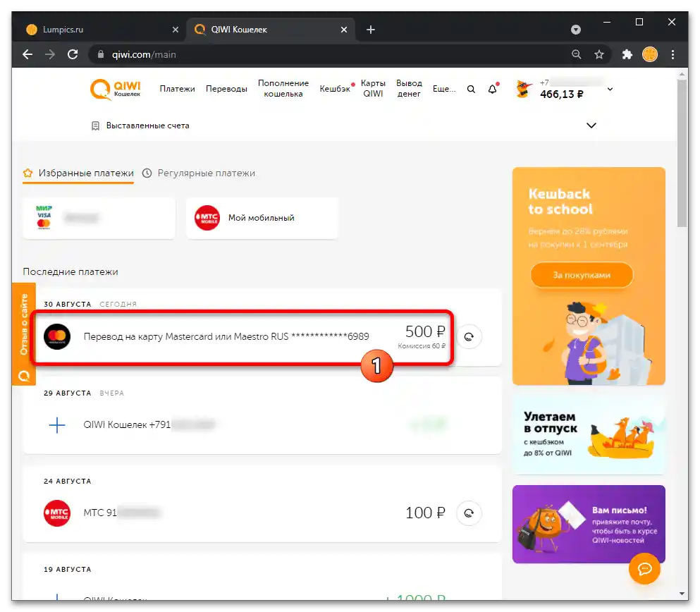Expand the Выставленные счета section
This screenshot has height=612, width=700.
[591, 125]
